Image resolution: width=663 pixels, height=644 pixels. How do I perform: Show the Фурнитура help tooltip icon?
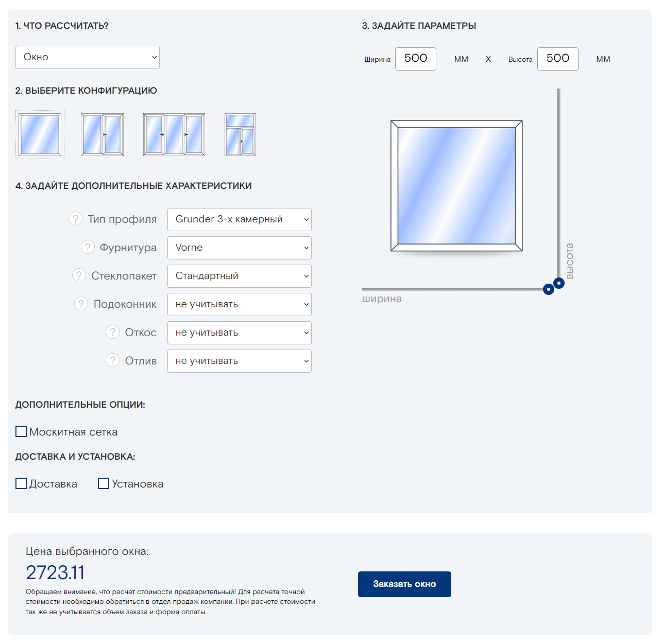[x=88, y=247]
